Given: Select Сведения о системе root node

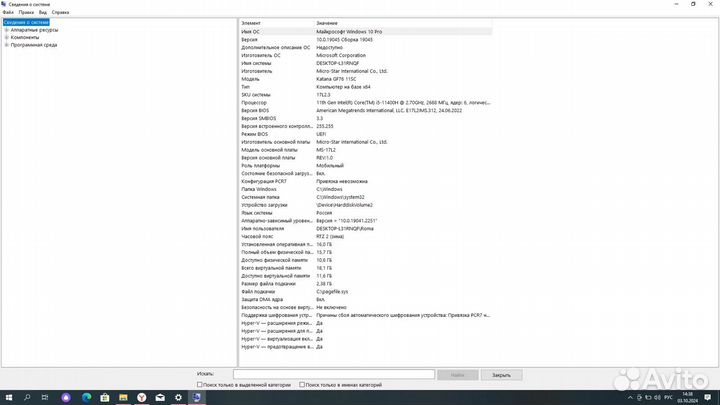Looking at the screenshot, I should [x=26, y=22].
